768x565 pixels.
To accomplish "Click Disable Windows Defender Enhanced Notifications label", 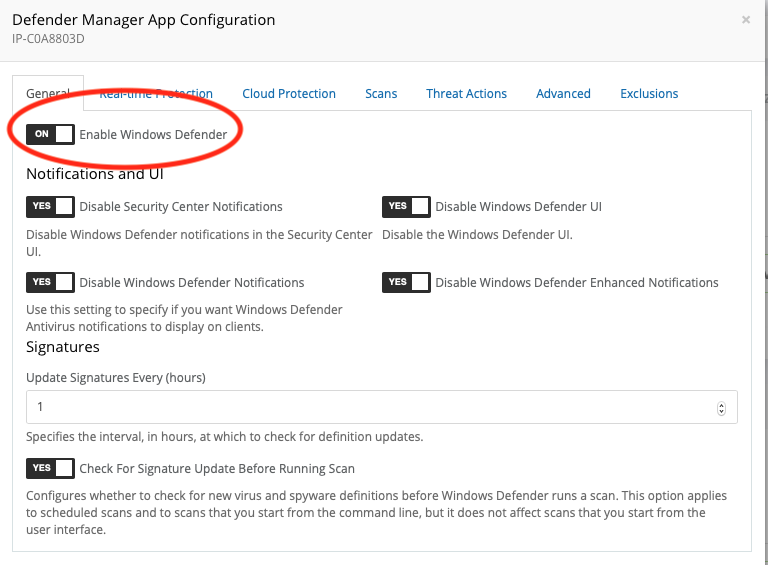I will (577, 282).
